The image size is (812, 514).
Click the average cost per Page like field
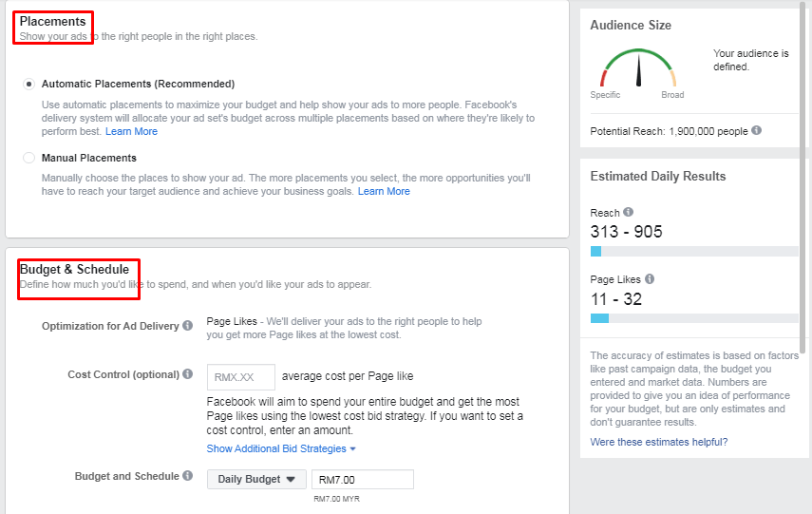(241, 377)
